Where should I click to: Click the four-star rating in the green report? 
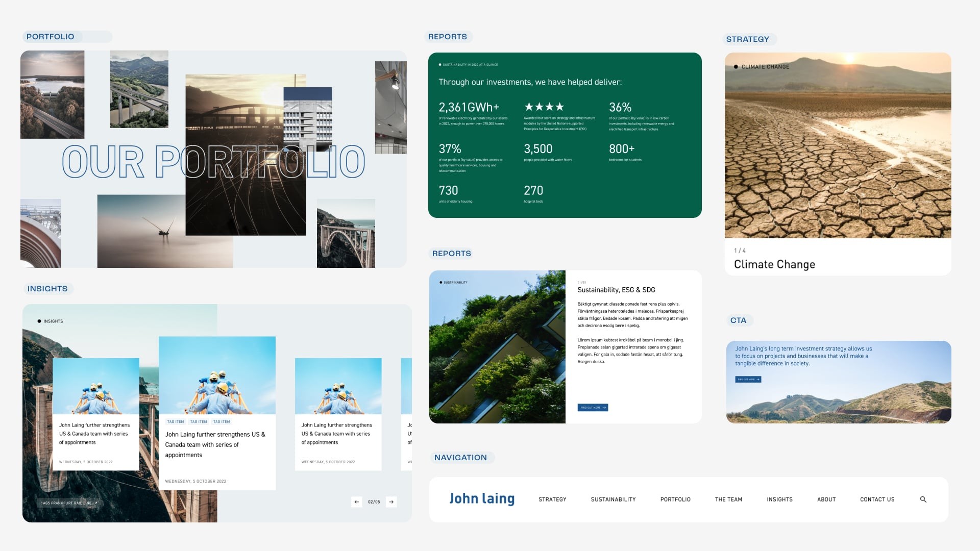[544, 107]
